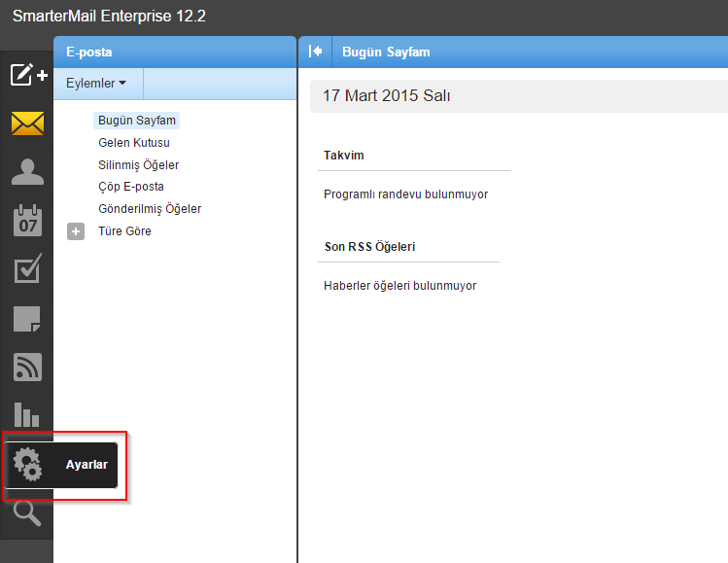This screenshot has width=728, height=563.
Task: Open the RSS feeds icon
Action: 27,367
